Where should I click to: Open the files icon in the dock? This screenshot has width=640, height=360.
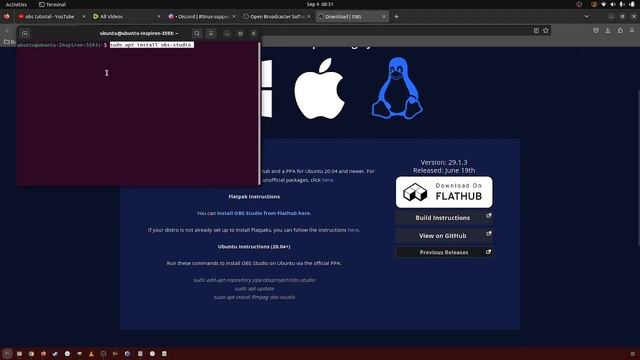click(x=19, y=353)
